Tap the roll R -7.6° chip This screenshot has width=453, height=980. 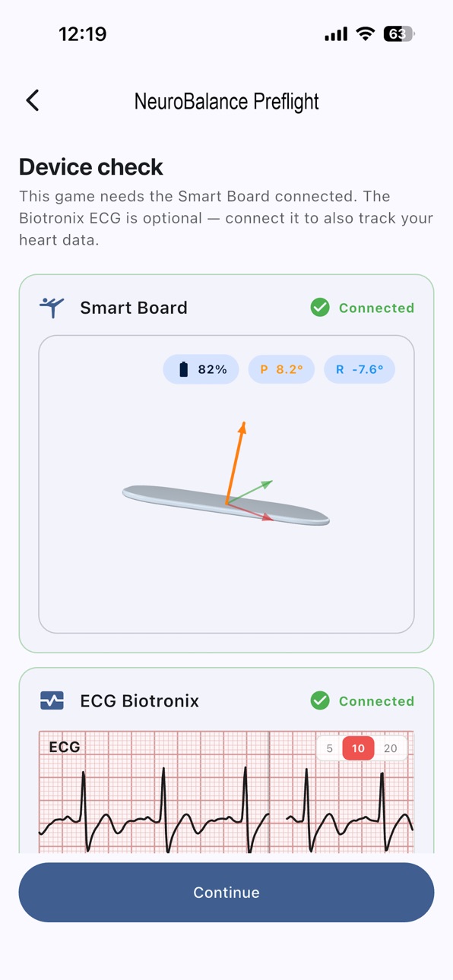point(360,369)
